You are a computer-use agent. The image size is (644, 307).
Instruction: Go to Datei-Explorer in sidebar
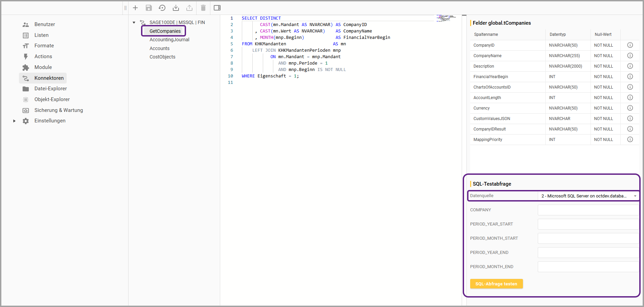click(50, 89)
